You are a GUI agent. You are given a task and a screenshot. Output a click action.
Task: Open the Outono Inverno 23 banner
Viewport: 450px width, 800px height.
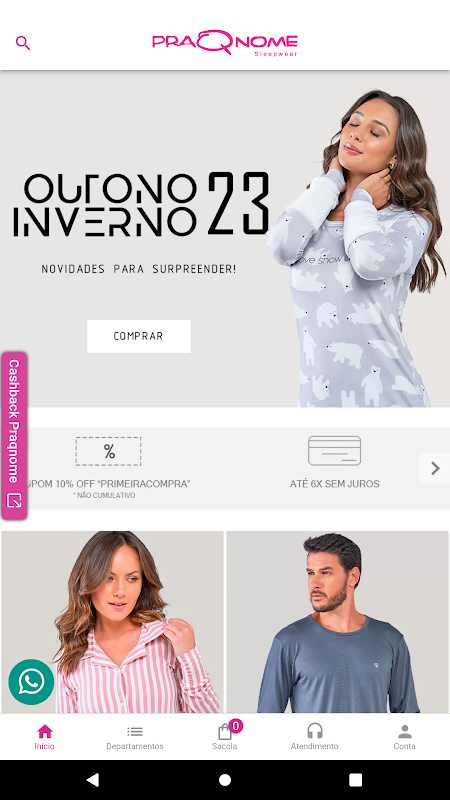tap(225, 239)
